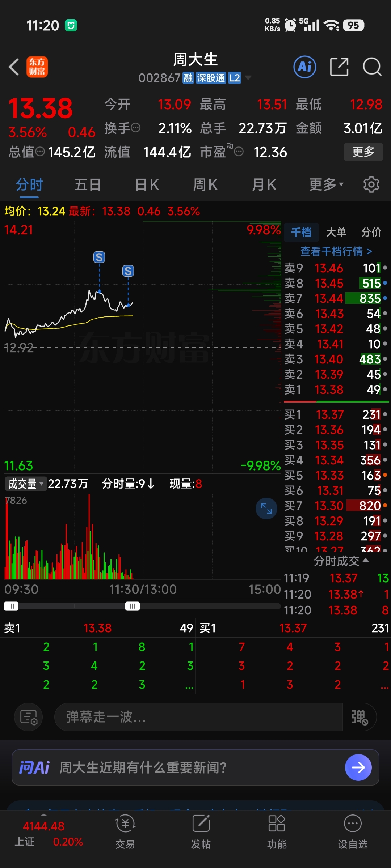This screenshot has height=868, width=391.
Task: Tap the left timeline slider handle
Action: coord(11,606)
